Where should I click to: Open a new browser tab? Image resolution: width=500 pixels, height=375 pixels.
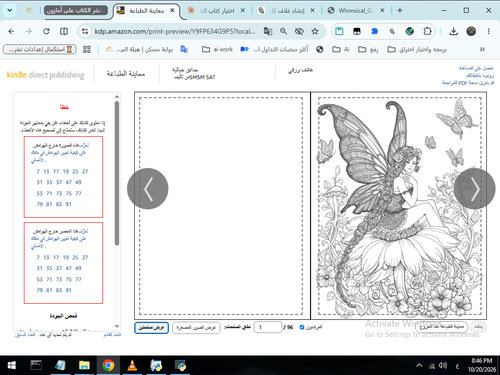click(x=400, y=10)
